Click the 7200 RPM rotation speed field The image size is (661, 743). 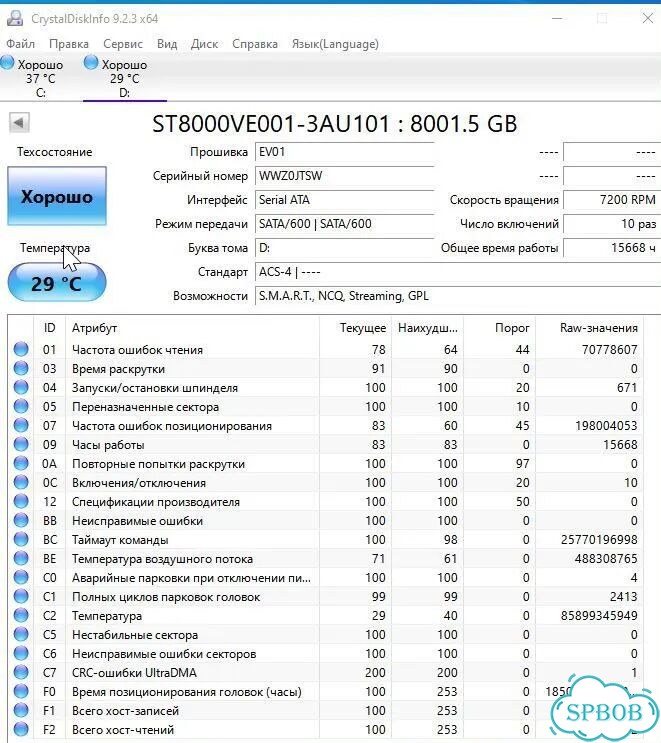(x=612, y=200)
